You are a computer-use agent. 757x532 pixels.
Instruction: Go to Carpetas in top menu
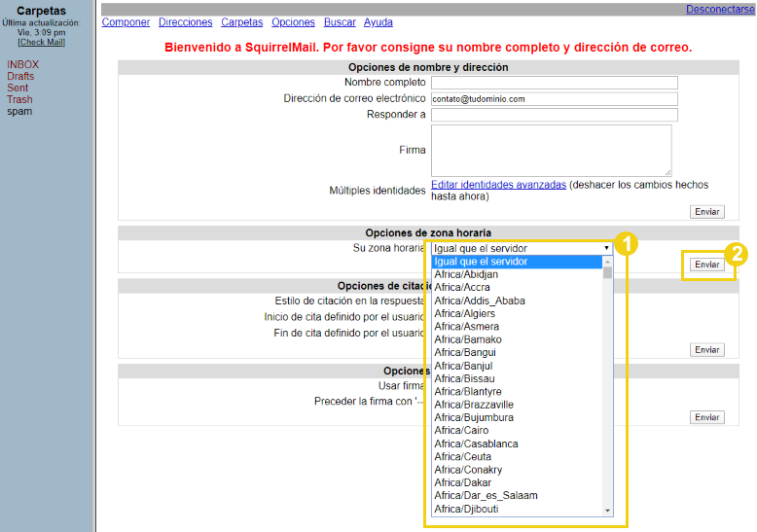click(x=242, y=22)
